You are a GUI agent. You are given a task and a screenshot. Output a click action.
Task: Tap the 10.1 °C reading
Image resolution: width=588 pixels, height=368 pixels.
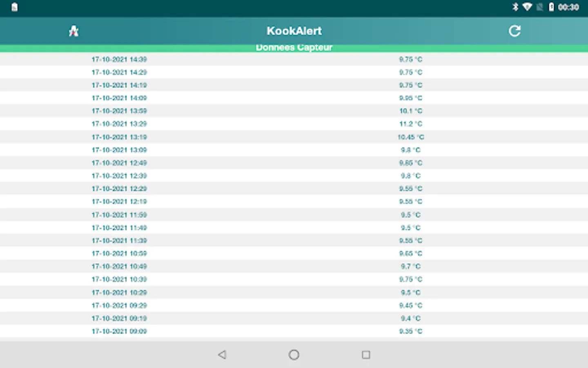(x=411, y=111)
